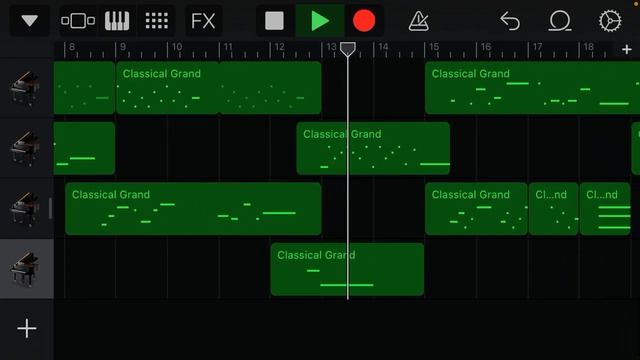Select the third track's header handle
The width and height of the screenshot is (640, 360).
(x=50, y=209)
